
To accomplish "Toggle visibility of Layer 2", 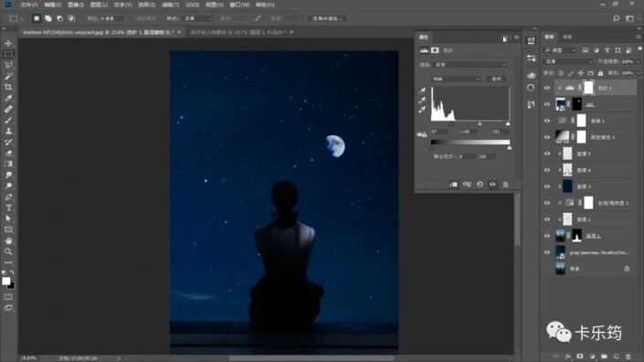I will pyautogui.click(x=547, y=219).
